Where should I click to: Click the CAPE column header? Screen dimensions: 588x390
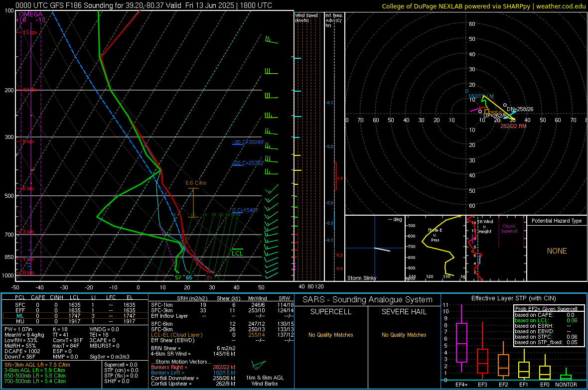coord(38,297)
